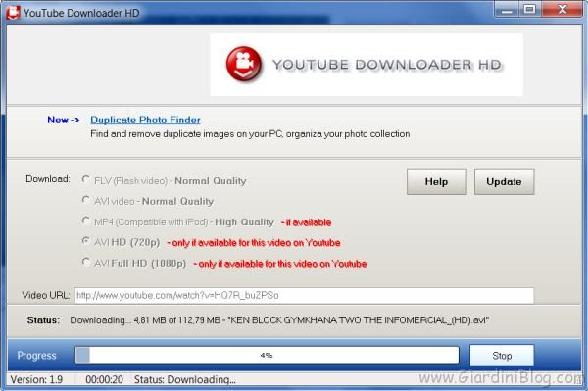
Task: Click the downloading file name status line
Action: click(x=279, y=320)
